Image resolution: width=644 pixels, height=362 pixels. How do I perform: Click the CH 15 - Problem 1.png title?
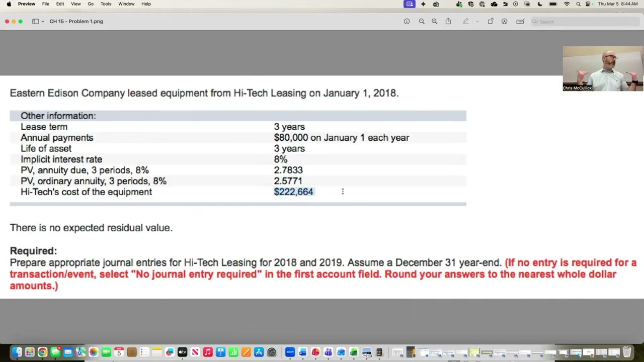76,21
